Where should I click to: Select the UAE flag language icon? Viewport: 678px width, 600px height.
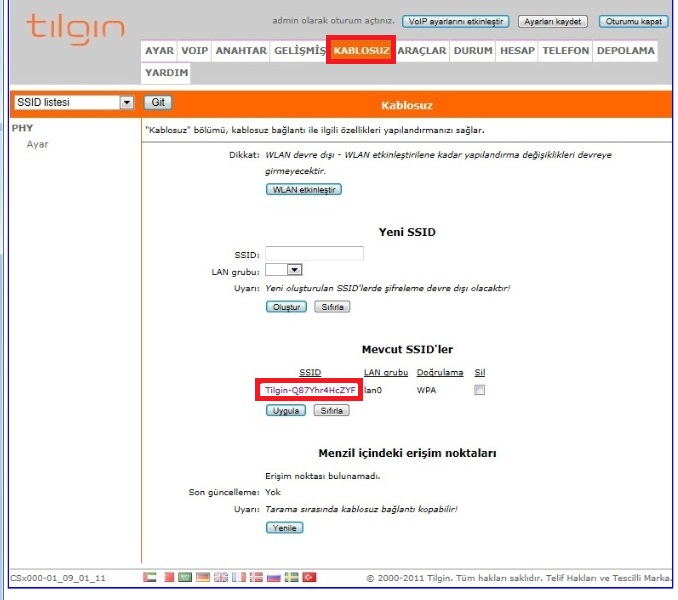click(x=150, y=577)
